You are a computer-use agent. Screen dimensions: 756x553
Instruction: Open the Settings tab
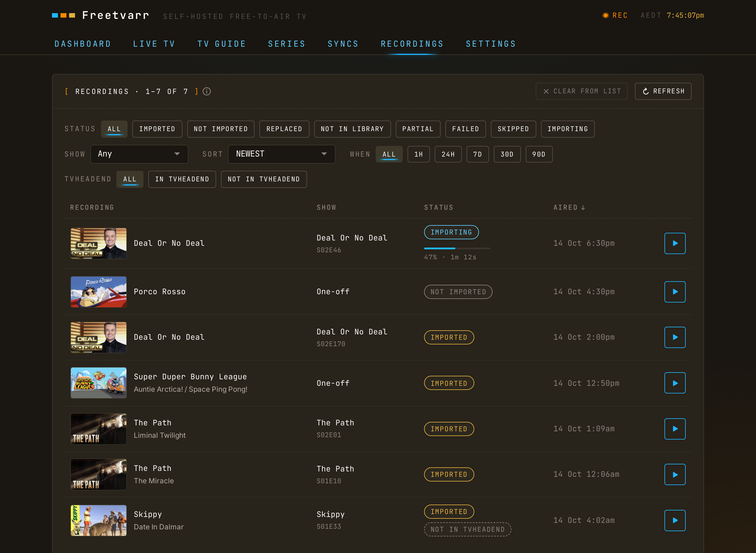491,44
